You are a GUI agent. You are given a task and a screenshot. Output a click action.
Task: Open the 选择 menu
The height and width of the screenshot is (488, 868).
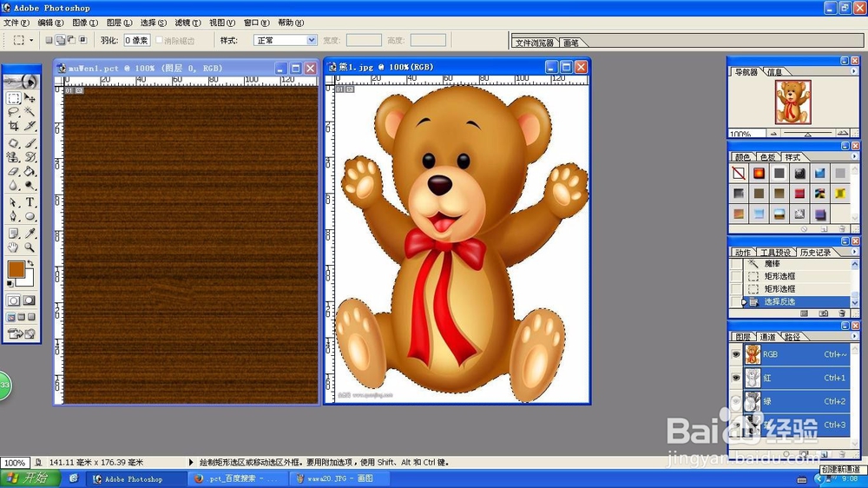pos(154,23)
